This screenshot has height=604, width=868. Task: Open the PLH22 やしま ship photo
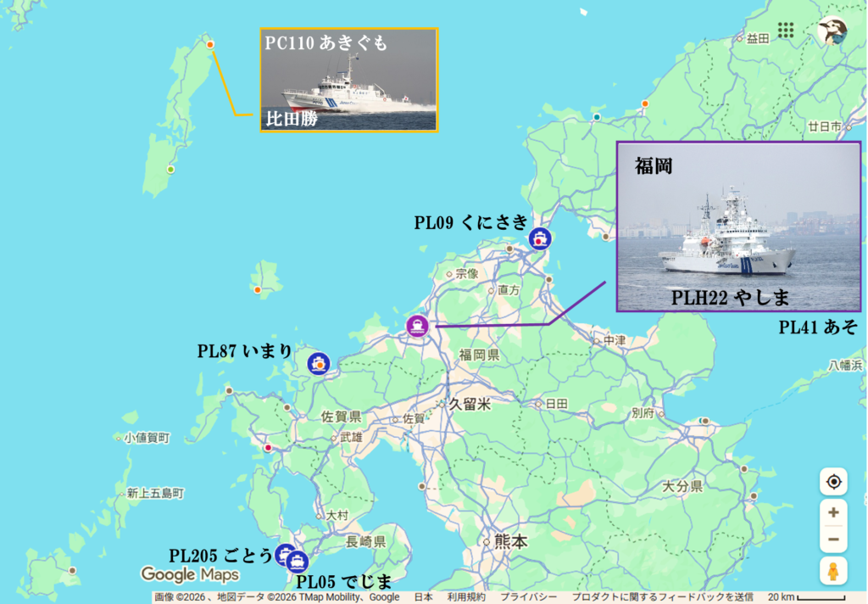[738, 226]
